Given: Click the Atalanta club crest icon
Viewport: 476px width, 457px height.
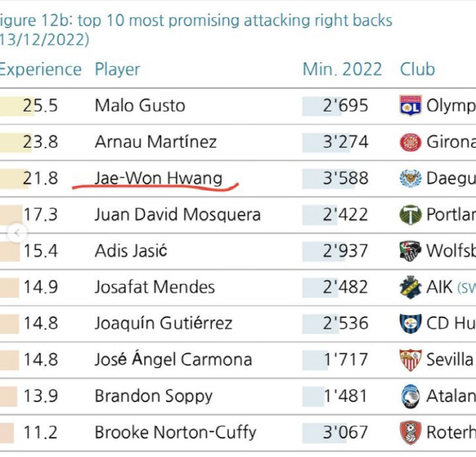Looking at the screenshot, I should pyautogui.click(x=411, y=396).
